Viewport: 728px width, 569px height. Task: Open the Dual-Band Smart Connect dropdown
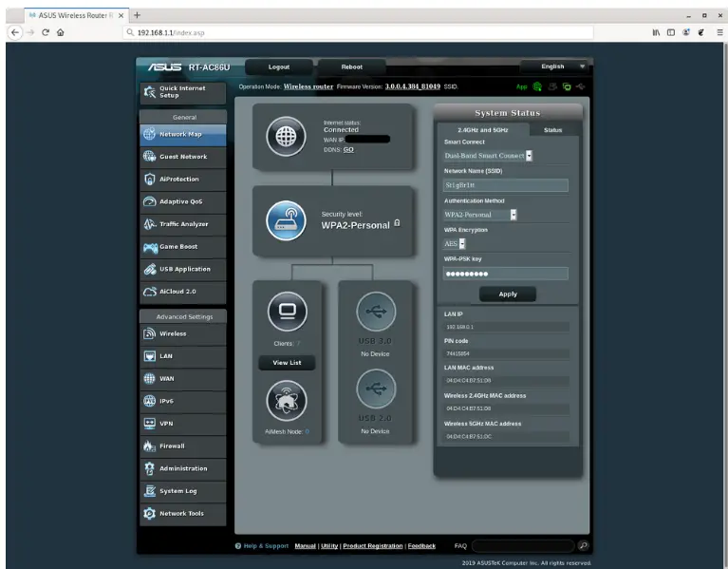coord(488,156)
